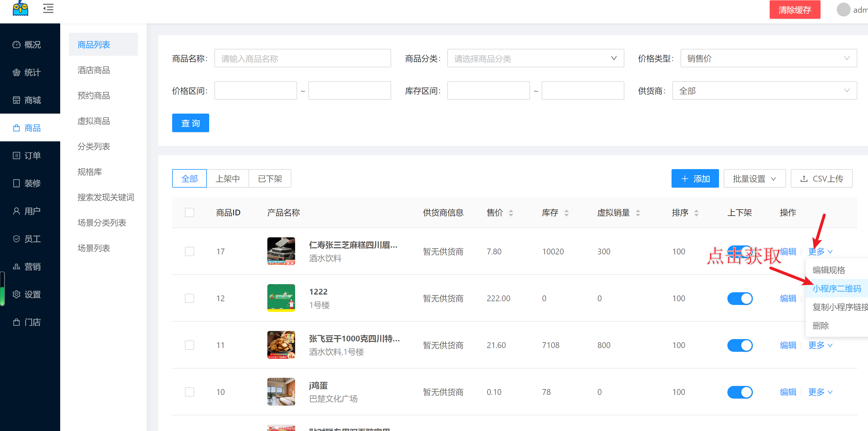868x431 pixels.
Task: Click the red 清除缓存 button
Action: point(794,10)
